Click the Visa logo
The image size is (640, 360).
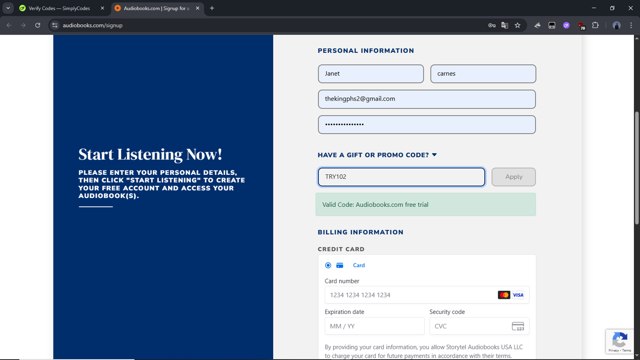518,295
